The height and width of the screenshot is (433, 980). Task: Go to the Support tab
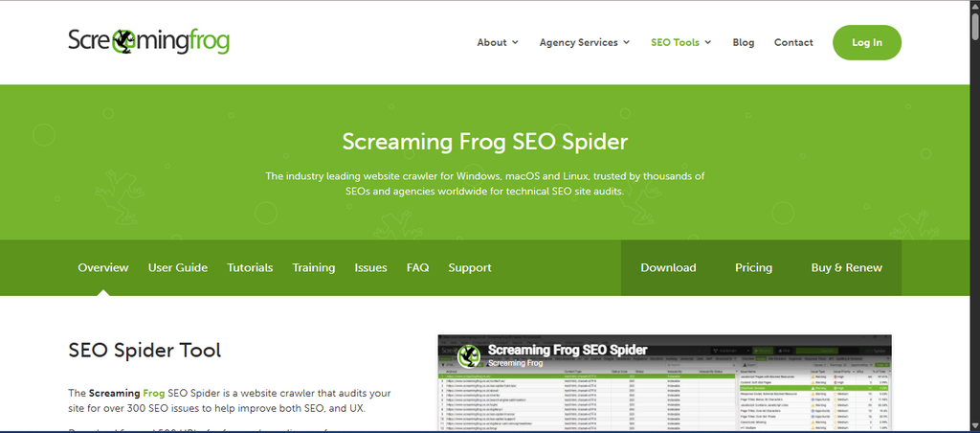pos(470,268)
